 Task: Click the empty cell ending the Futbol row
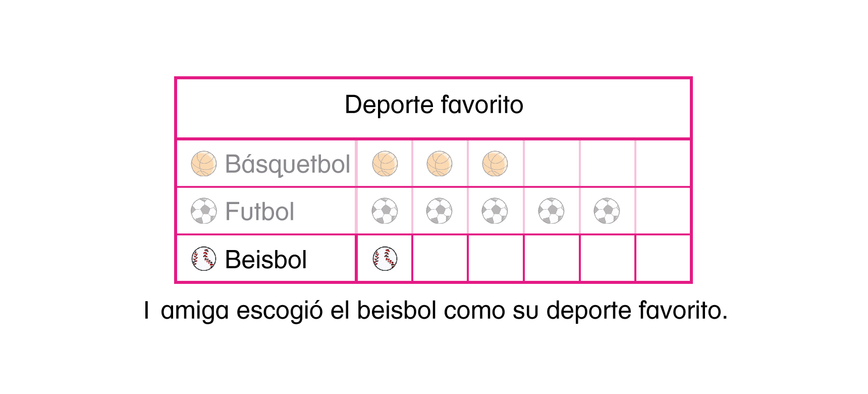(x=663, y=211)
